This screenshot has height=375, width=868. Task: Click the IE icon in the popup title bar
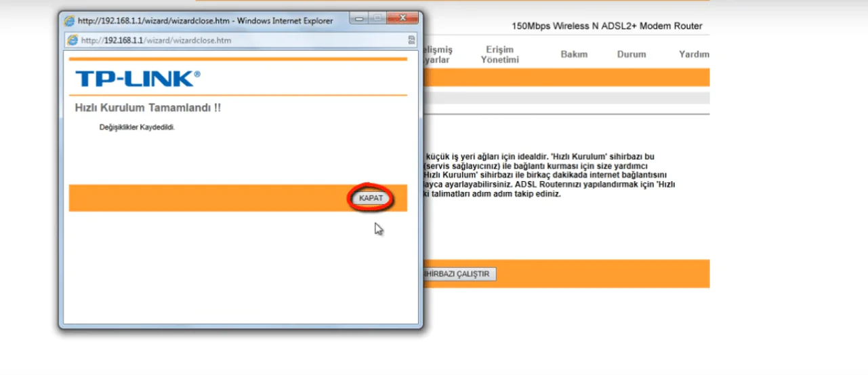70,21
